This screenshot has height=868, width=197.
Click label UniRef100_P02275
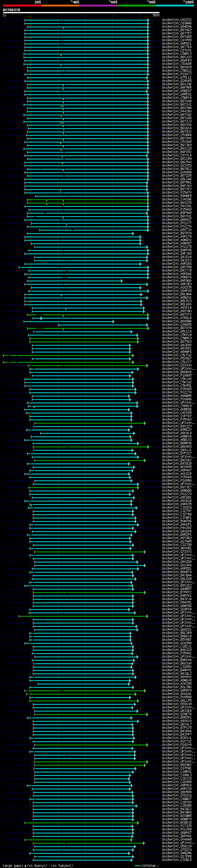177,247
